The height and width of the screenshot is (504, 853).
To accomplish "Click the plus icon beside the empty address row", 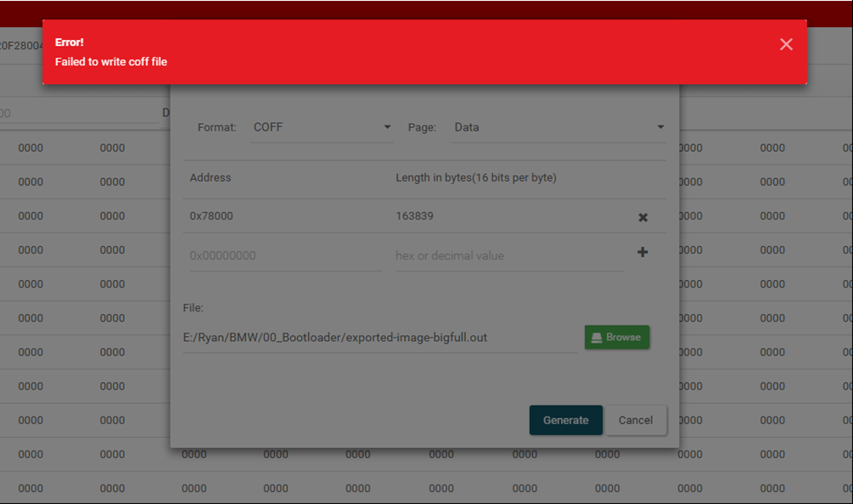I will [643, 252].
